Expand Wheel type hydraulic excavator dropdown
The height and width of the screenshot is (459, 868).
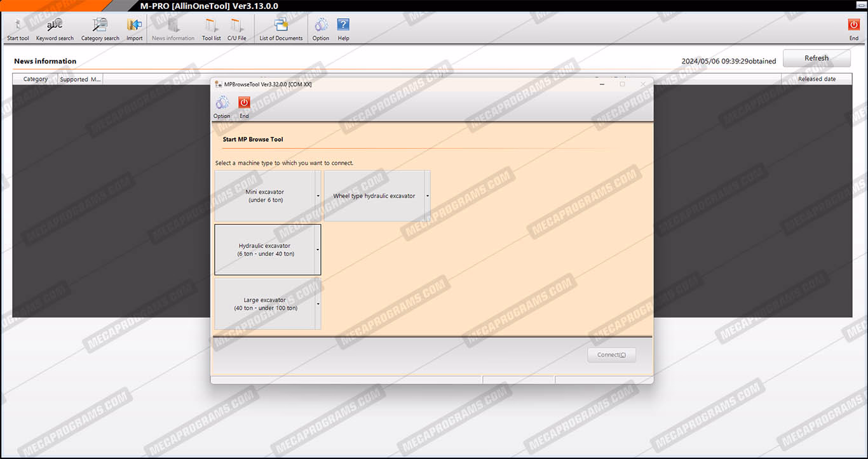click(428, 196)
